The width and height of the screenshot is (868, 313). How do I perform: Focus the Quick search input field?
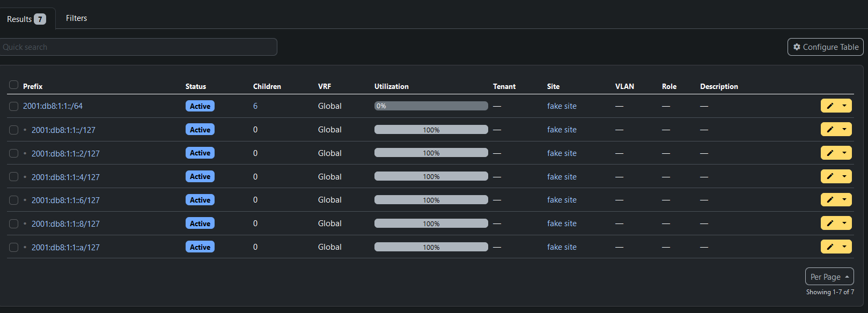[x=138, y=47]
